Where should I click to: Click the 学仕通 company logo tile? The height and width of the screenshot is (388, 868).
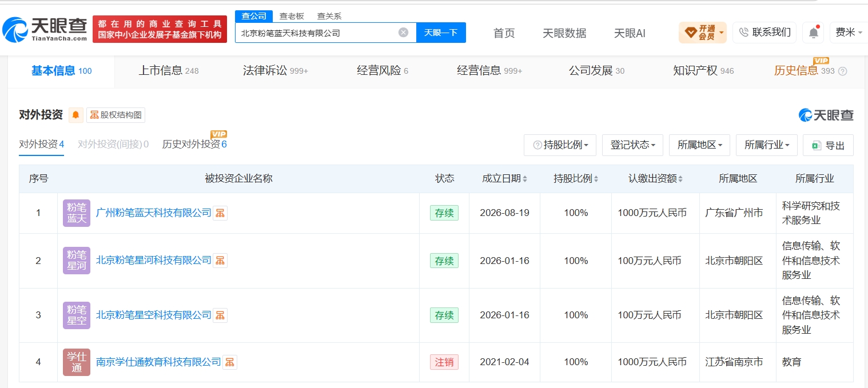coord(77,362)
